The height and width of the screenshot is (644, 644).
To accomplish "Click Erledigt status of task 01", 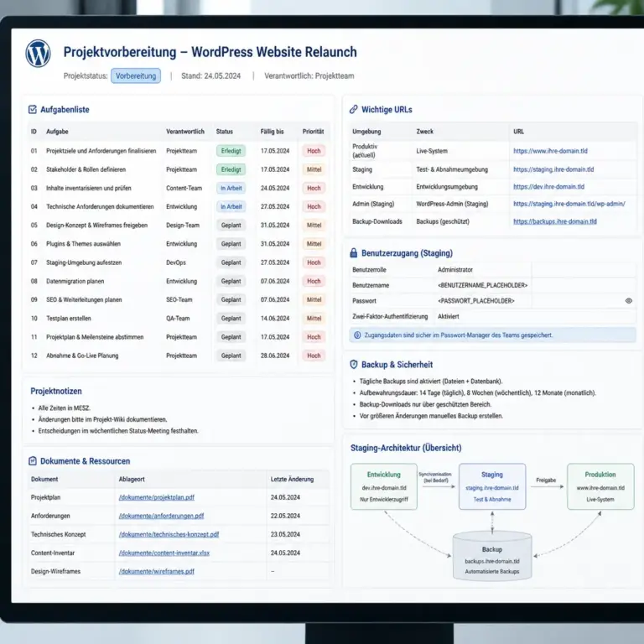I will tap(231, 151).
